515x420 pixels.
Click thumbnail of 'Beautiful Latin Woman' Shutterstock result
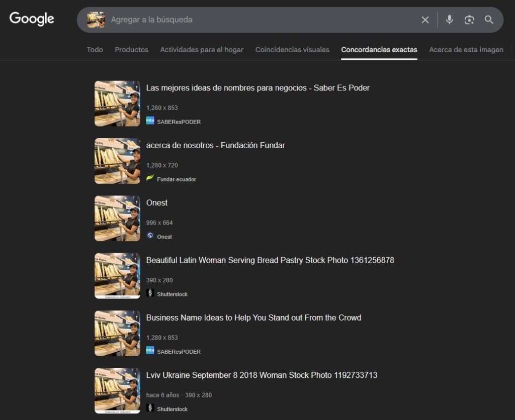(117, 276)
